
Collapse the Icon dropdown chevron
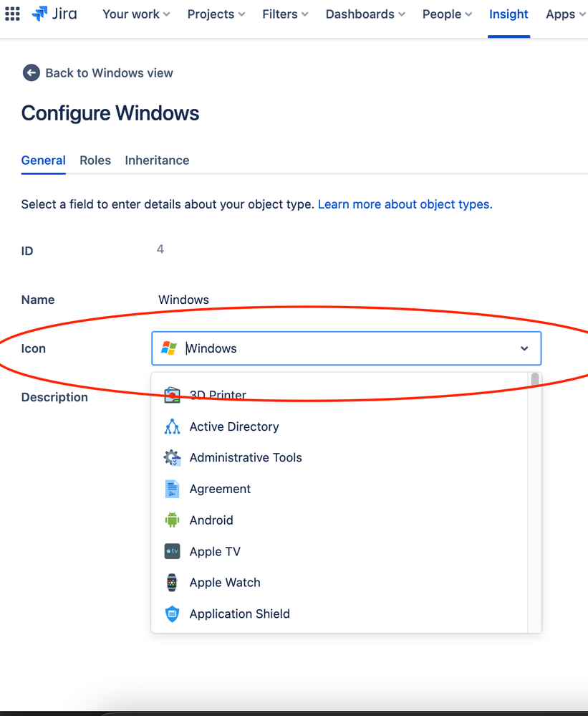[x=524, y=348]
